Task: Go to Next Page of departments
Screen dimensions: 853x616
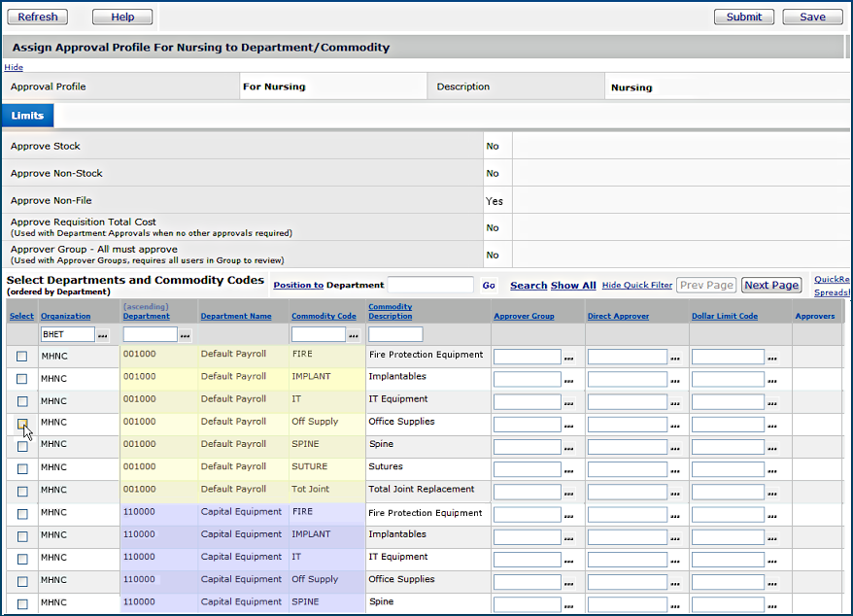Action: click(771, 285)
